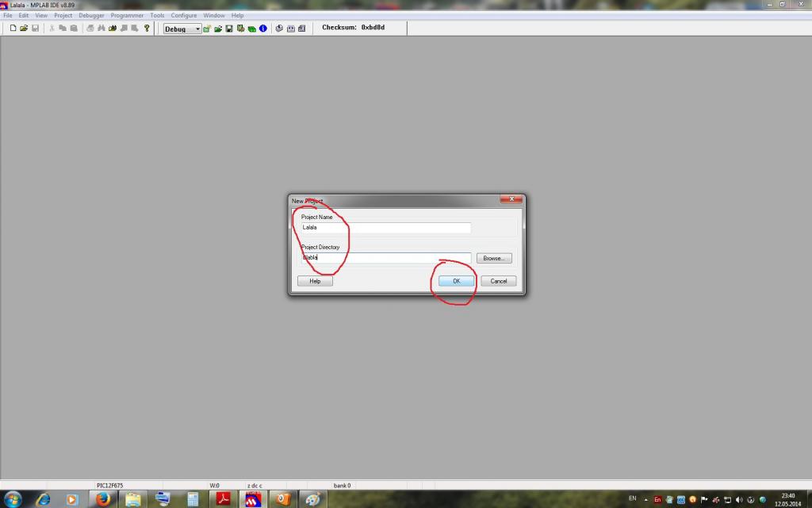Open Adobe Reader from the taskbar
Image resolution: width=812 pixels, height=508 pixels.
click(x=224, y=498)
